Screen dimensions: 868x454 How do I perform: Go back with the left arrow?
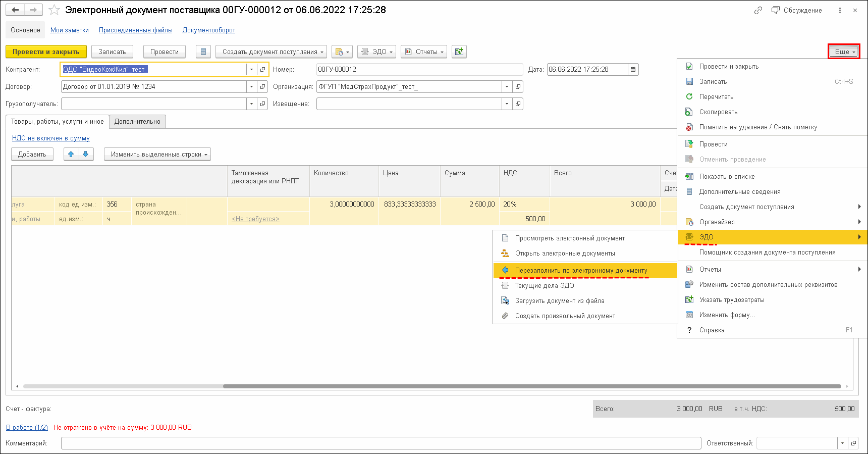tap(16, 10)
